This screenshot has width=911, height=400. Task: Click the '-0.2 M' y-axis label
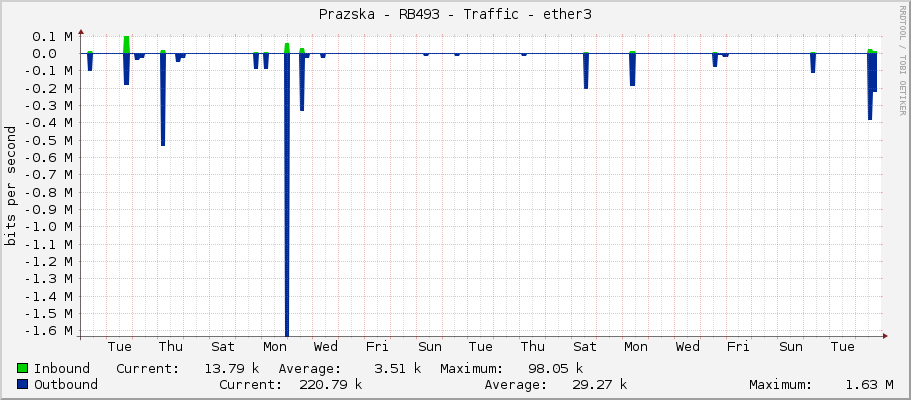tap(48, 88)
